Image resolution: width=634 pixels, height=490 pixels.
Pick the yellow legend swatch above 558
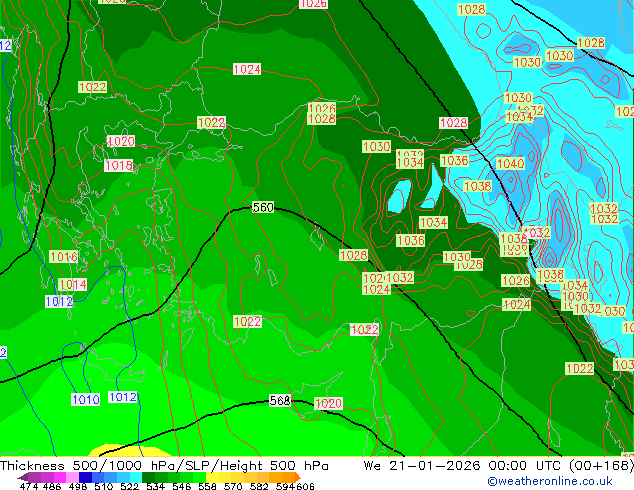[212, 477]
